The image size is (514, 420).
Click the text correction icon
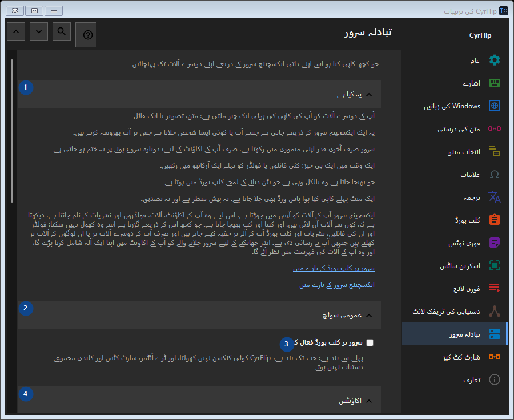point(495,129)
